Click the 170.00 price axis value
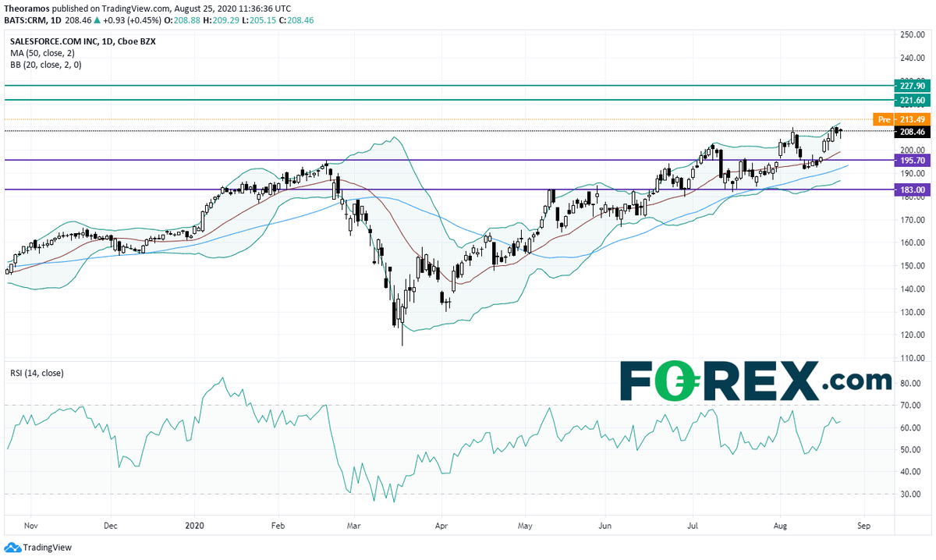Screen dimensions: 936x560 [x=911, y=220]
